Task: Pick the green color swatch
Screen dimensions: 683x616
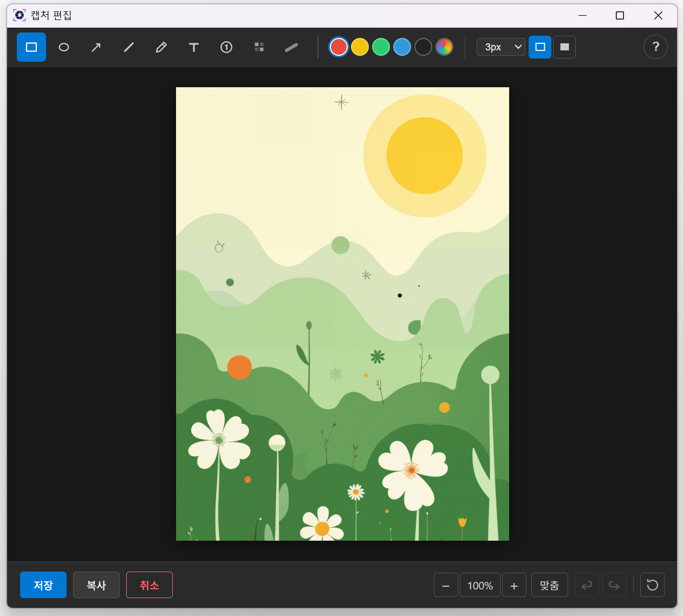Action: (381, 47)
